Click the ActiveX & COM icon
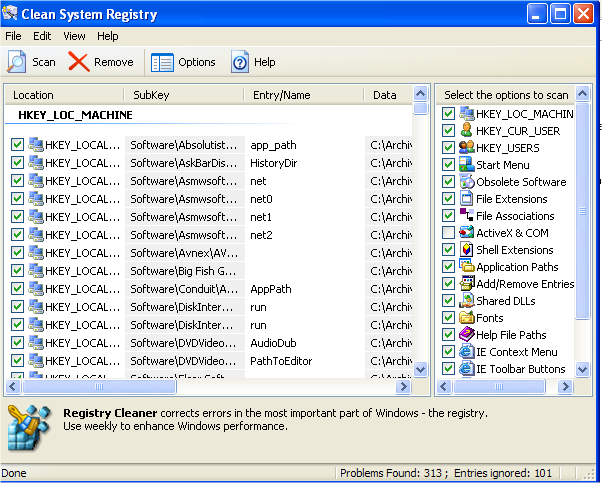The height and width of the screenshot is (483, 602). [466, 232]
